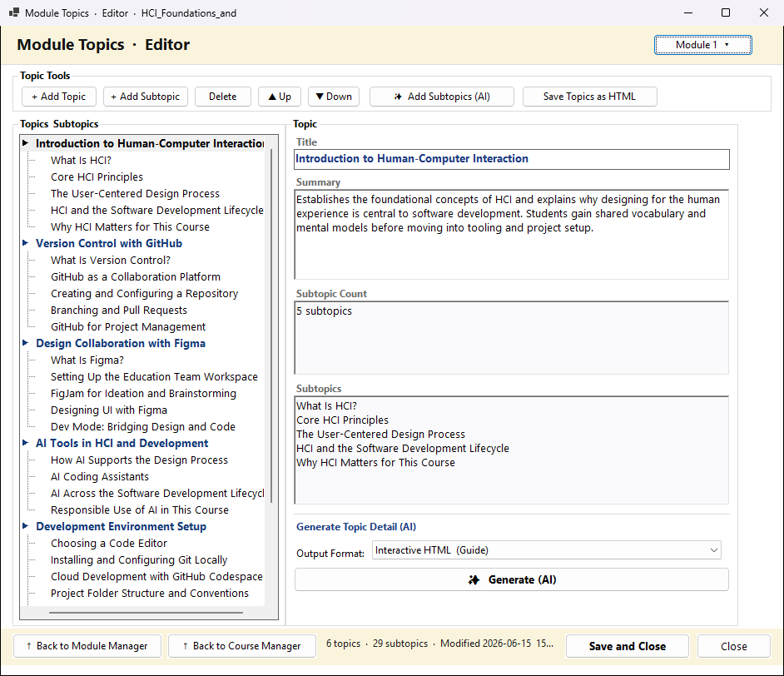The width and height of the screenshot is (784, 676).
Task: Go Back to Module Manager
Action: tap(87, 646)
